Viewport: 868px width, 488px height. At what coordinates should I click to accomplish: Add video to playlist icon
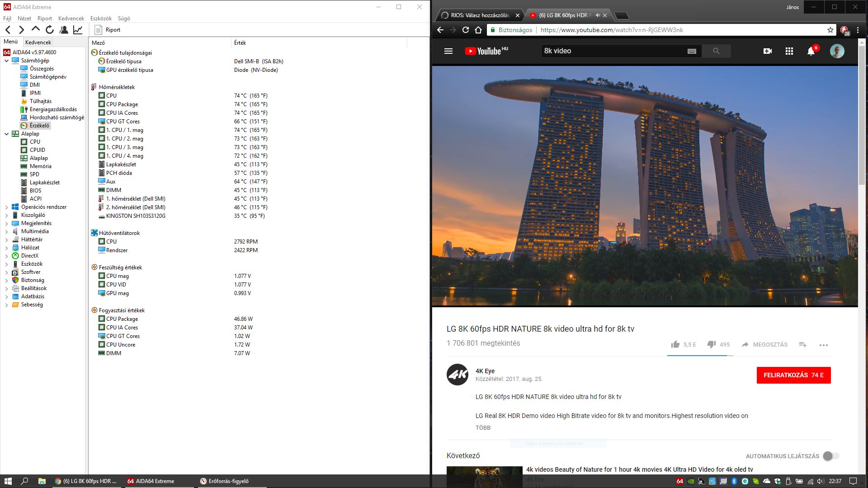[803, 344]
